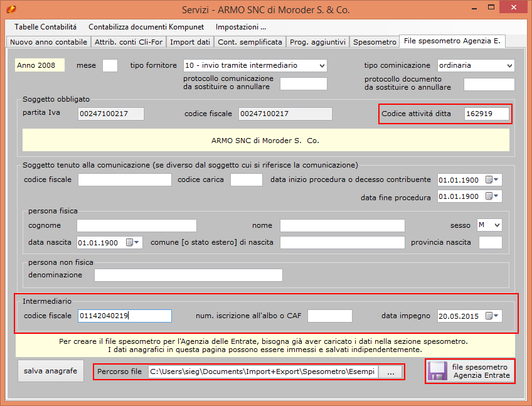
Task: Expand the tipo comunicazione dropdown
Action: (x=509, y=65)
